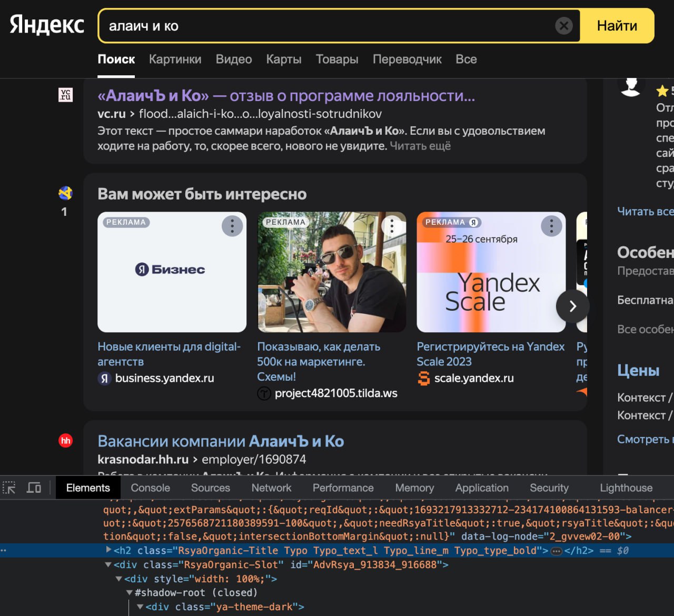
Task: Click the Yandex Scale ad banner
Action: 491,272
